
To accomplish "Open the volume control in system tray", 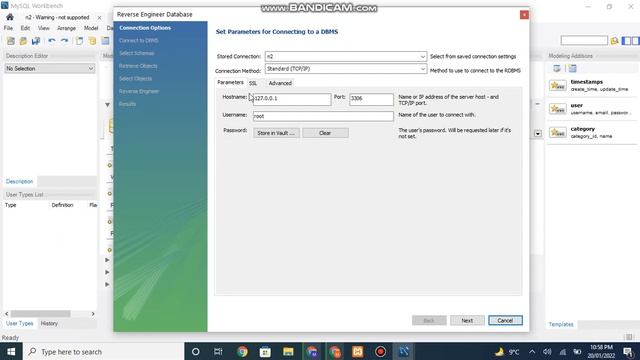I will [x=547, y=352].
